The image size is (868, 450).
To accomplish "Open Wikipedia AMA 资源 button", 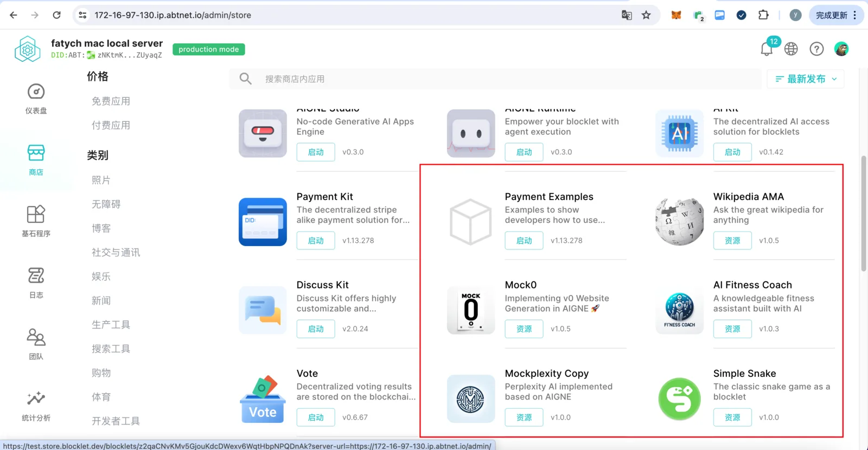I will coord(732,241).
